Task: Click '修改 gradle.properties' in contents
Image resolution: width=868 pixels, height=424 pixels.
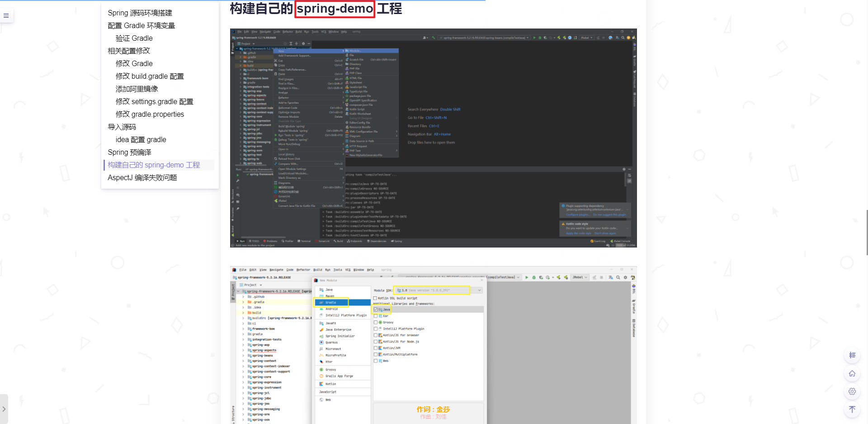Action: pos(150,114)
